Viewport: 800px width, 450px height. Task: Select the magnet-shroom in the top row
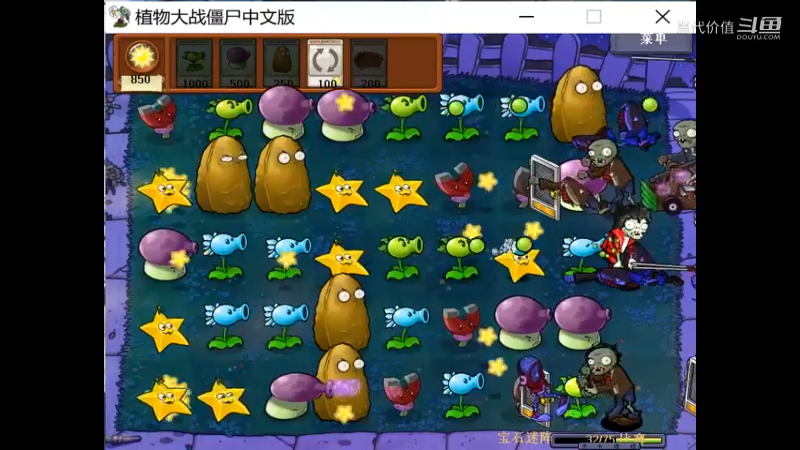coord(158,116)
